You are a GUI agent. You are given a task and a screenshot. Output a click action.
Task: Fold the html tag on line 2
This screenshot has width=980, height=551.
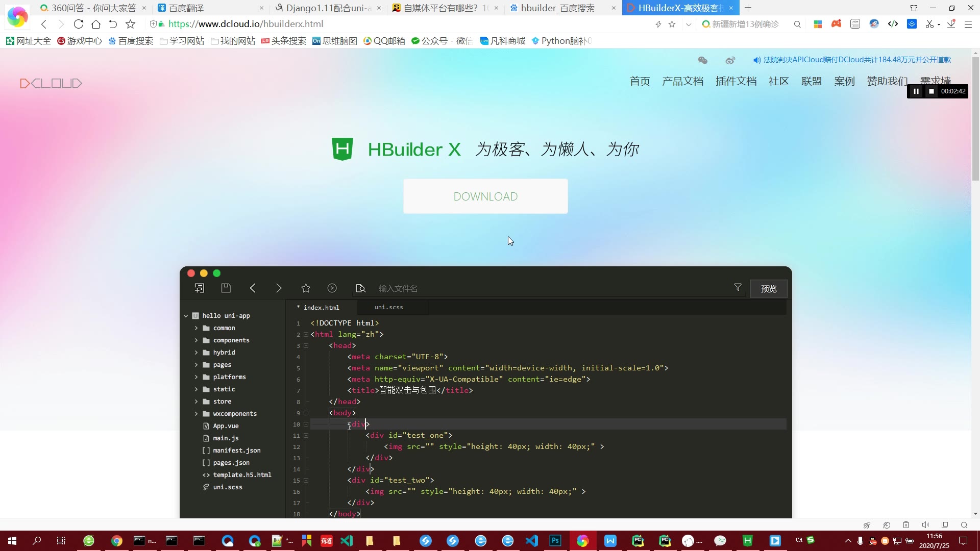[x=306, y=335]
